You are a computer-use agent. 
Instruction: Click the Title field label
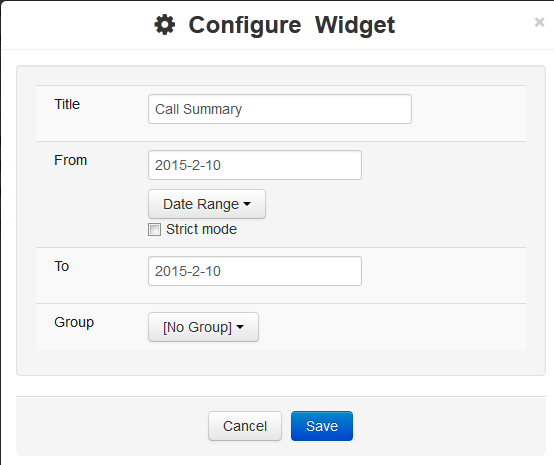point(67,104)
